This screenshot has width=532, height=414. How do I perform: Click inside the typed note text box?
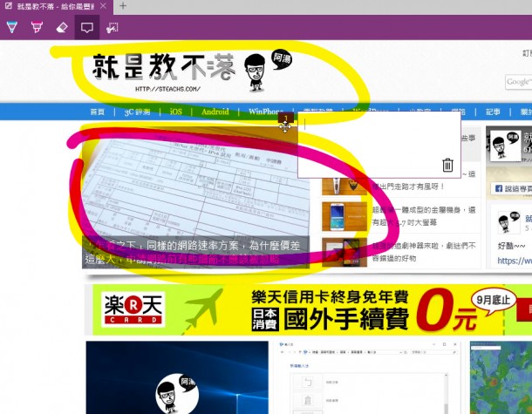coord(379,145)
